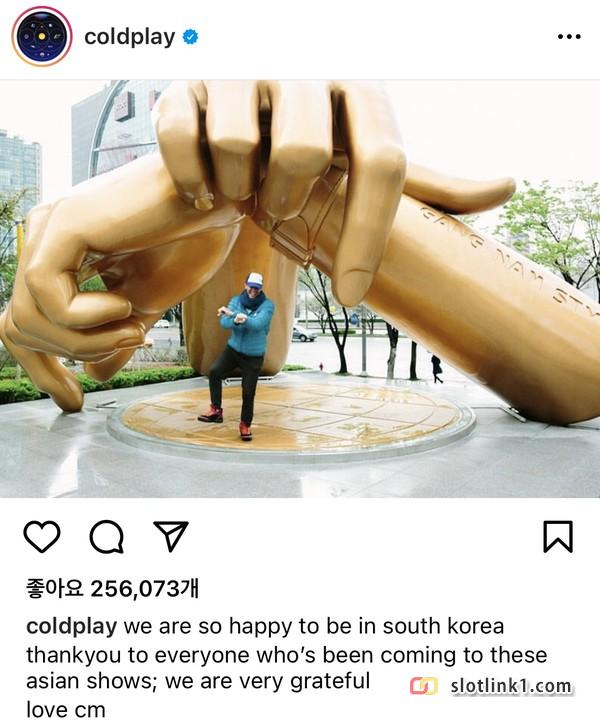
Task: Share the post using the paper plane icon
Action: [171, 536]
